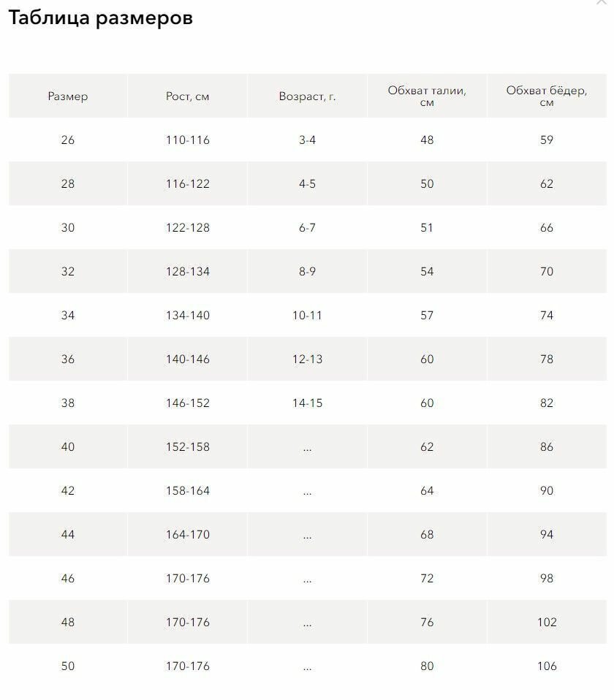This screenshot has width=614, height=700.
Task: Click the Рост, см column header
Action: (188, 96)
